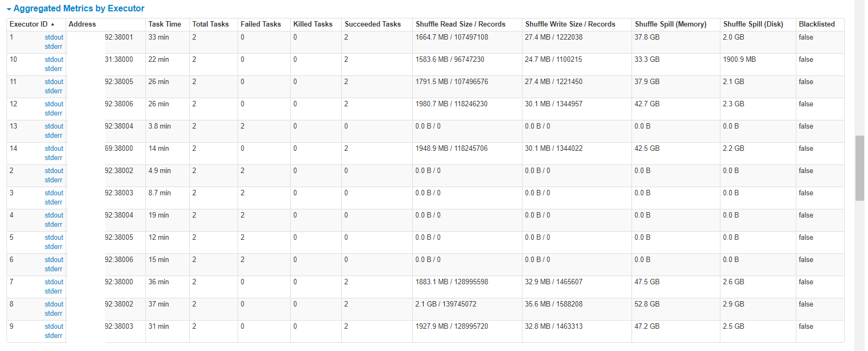
Task: Select the 1900.9 MB disk spill cell
Action: [x=739, y=60]
